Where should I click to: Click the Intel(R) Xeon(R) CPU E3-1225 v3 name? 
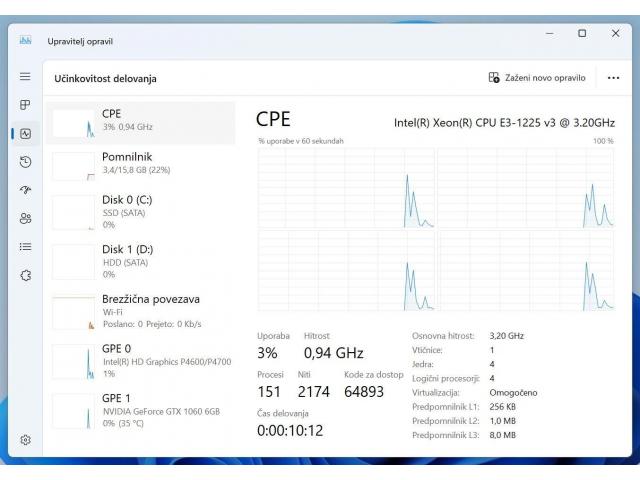(x=504, y=122)
